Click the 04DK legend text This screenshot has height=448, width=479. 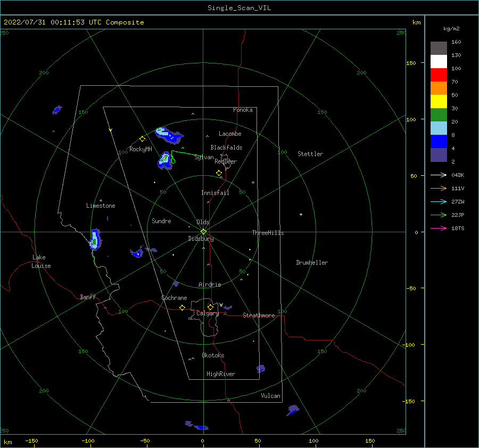pos(458,175)
